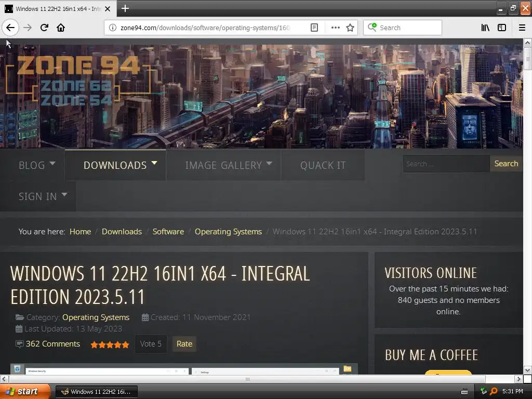This screenshot has height=399, width=532.
Task: Show sidebars icon in the toolbar
Action: click(x=501, y=28)
